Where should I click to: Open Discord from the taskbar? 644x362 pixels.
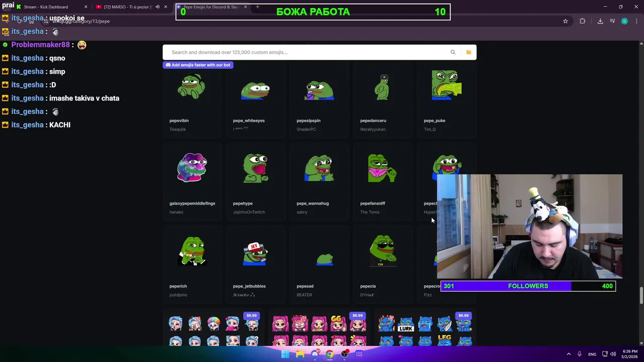coord(315,354)
